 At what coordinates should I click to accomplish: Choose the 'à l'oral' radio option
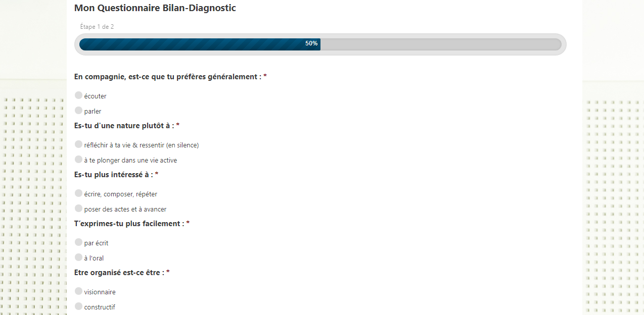coord(78,257)
